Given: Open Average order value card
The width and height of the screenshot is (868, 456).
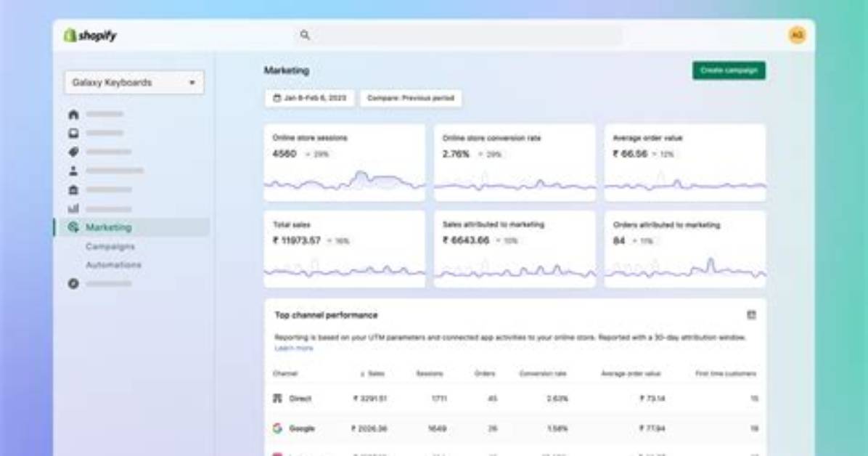Looking at the screenshot, I should (685, 163).
